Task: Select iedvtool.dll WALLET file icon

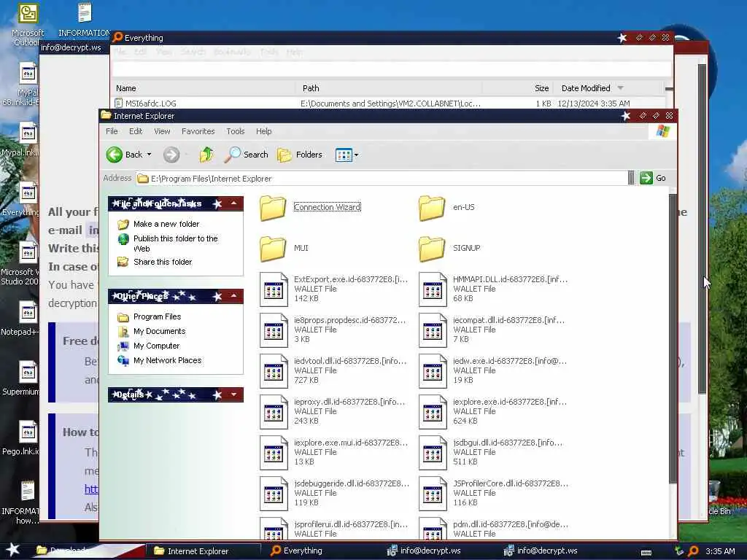Action: (274, 371)
